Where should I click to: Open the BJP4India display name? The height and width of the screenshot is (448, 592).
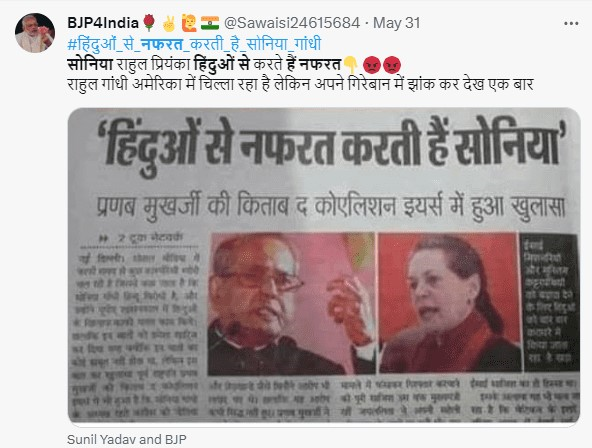(x=103, y=23)
